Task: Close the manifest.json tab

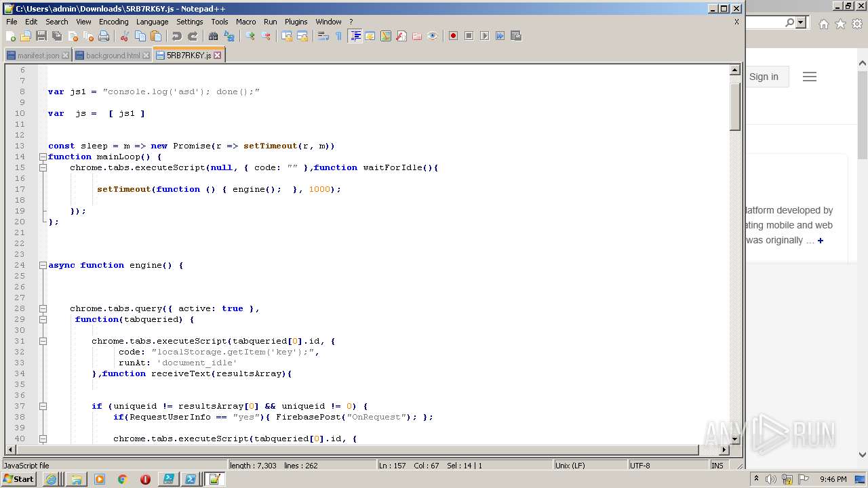Action: (x=66, y=56)
